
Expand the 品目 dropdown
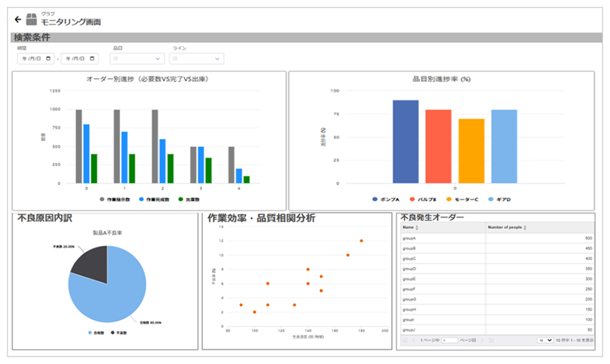pyautogui.click(x=138, y=59)
